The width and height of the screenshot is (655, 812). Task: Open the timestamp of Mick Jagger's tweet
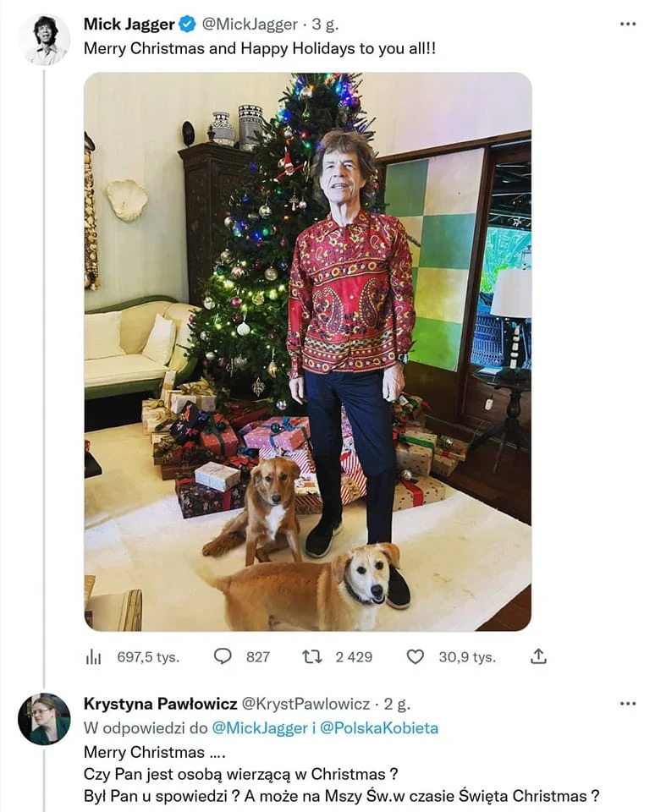[x=325, y=25]
